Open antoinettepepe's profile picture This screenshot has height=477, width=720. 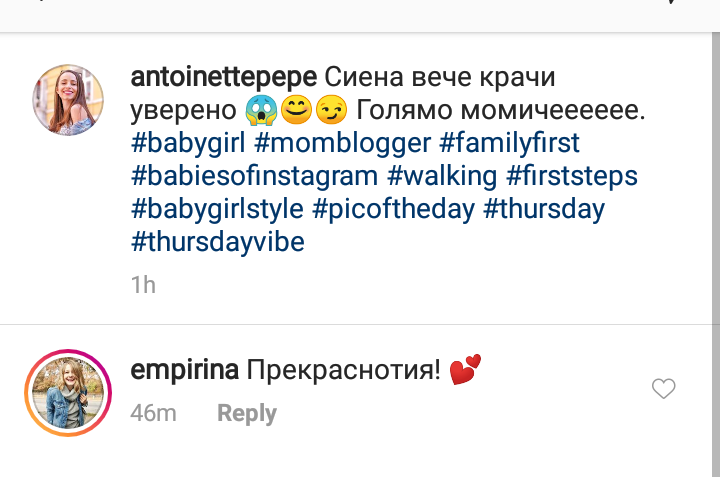click(x=69, y=100)
